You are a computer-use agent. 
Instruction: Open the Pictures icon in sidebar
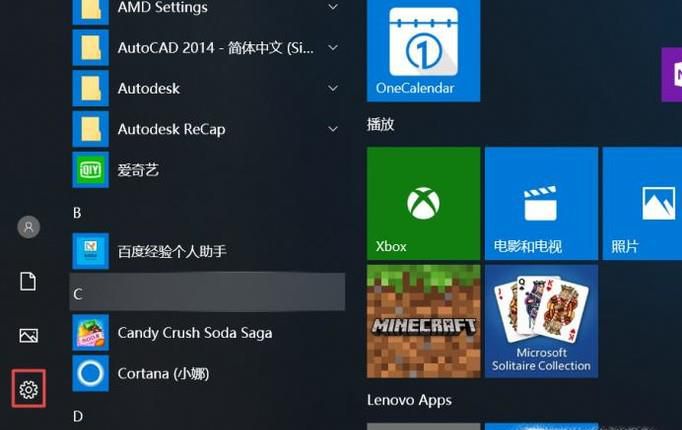(x=28, y=336)
